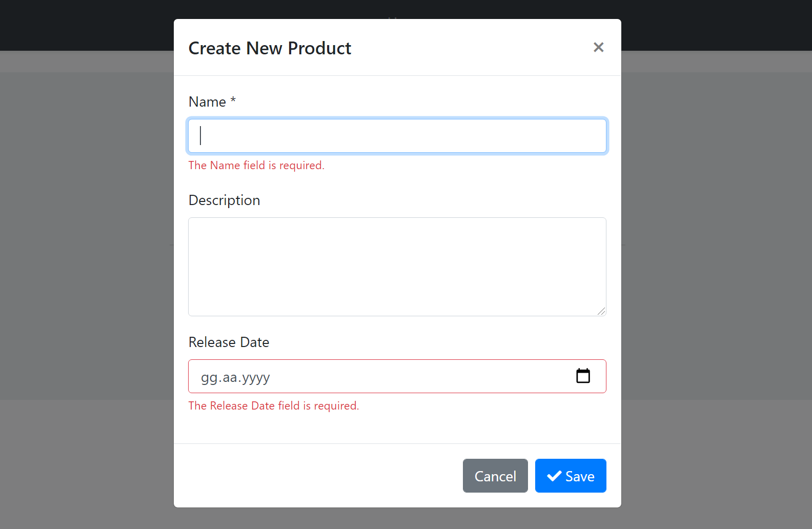
Task: Save the new product
Action: 571,476
